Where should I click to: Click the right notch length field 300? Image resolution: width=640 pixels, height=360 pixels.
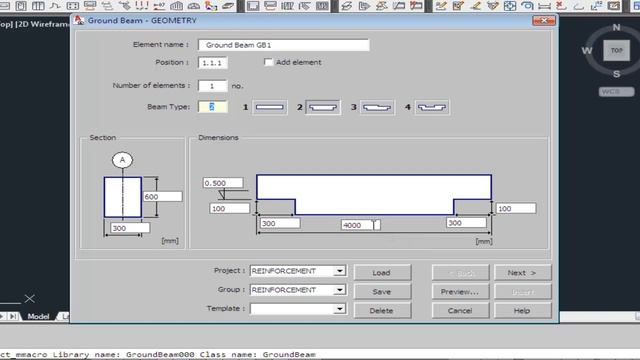(x=467, y=223)
